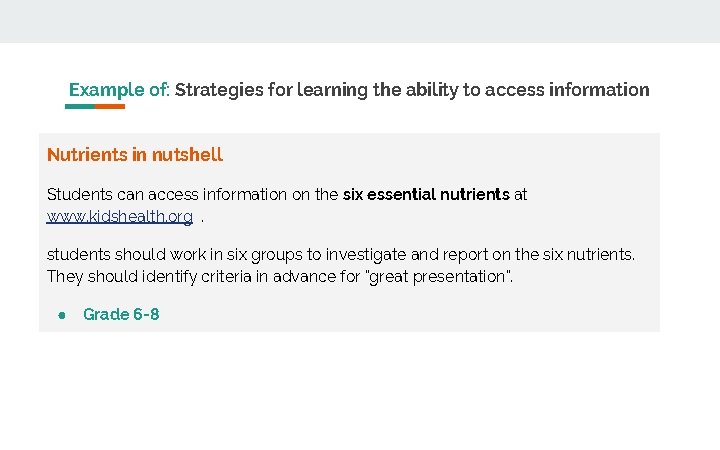The width and height of the screenshot is (720, 450).
Task: Select the bold "six essential nutrients" text
Action: [x=426, y=194]
